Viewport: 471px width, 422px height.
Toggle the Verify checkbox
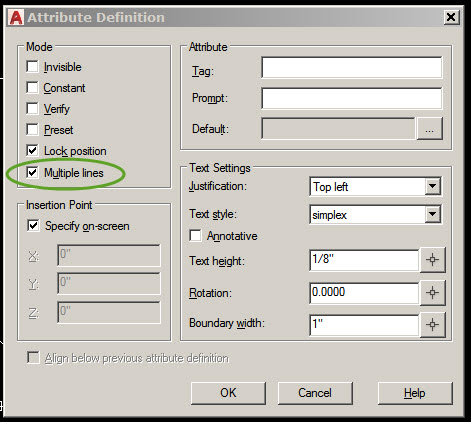point(32,108)
